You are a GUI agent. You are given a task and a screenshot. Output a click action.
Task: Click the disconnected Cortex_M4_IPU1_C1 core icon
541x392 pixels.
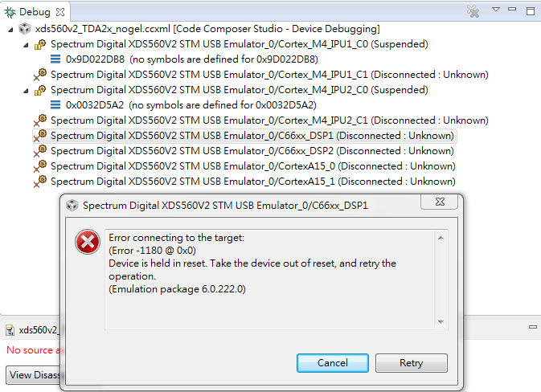(x=40, y=75)
